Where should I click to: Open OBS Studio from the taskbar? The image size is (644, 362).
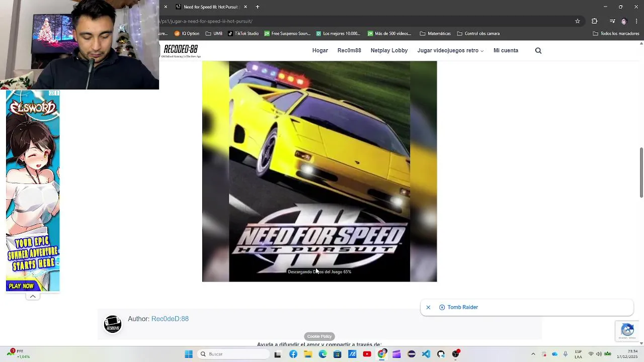coord(456,354)
